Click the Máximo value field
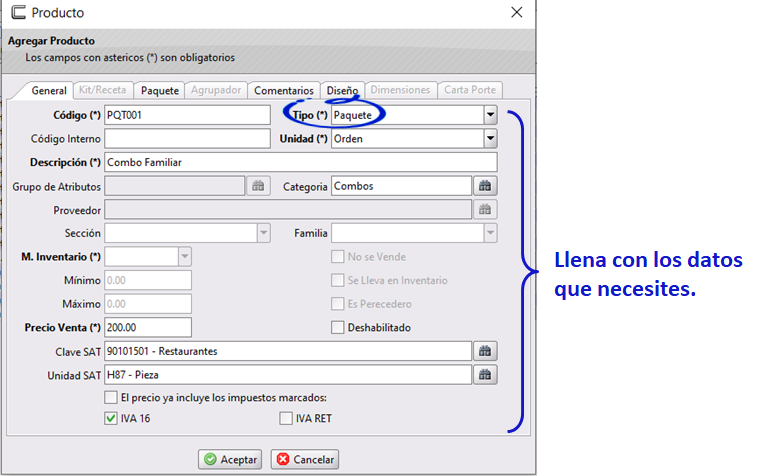763x476 pixels. [148, 304]
